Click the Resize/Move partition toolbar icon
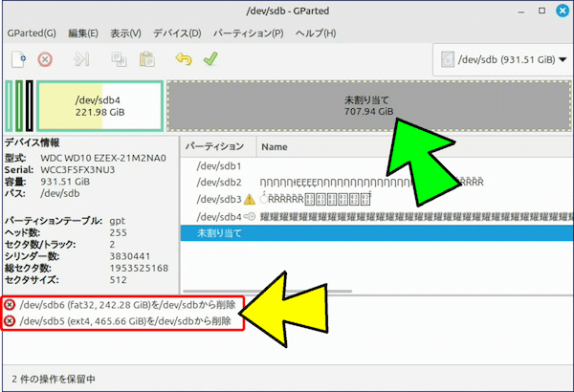 click(82, 59)
